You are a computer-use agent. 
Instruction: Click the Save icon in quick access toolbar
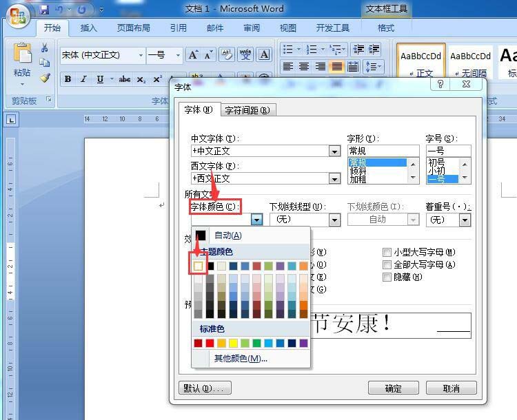click(45, 10)
